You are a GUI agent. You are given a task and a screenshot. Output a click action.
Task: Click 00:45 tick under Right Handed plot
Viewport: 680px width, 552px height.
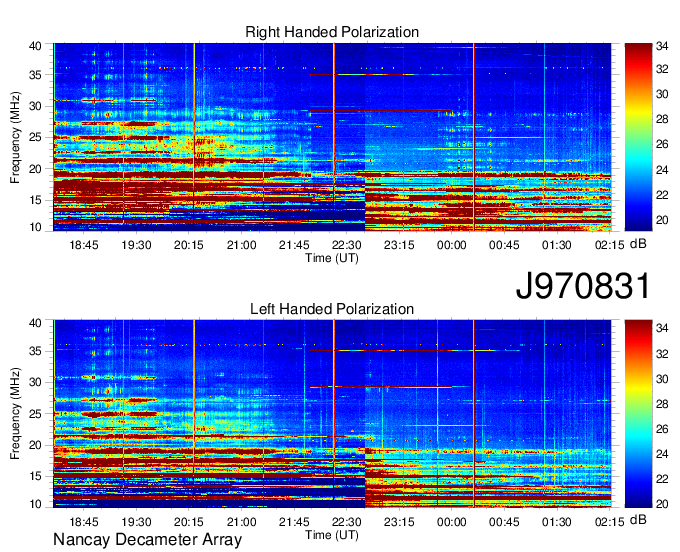tap(504, 245)
